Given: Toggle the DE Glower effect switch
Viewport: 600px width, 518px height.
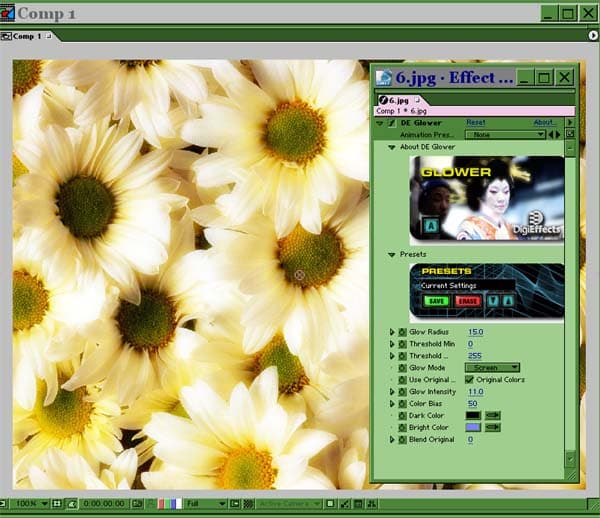Looking at the screenshot, I should point(391,123).
